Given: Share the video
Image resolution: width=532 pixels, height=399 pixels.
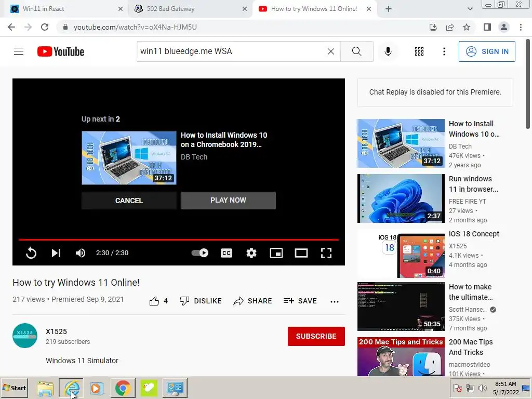Looking at the screenshot, I should [x=253, y=301].
